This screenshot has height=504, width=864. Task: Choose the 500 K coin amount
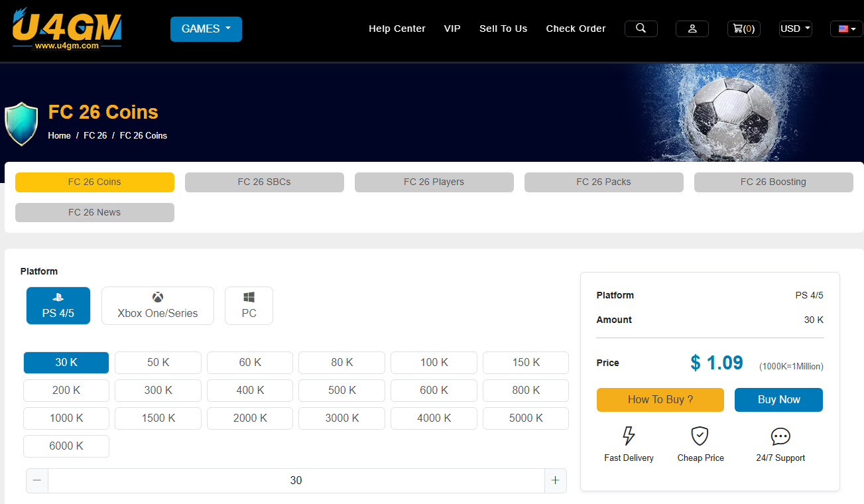pyautogui.click(x=341, y=391)
